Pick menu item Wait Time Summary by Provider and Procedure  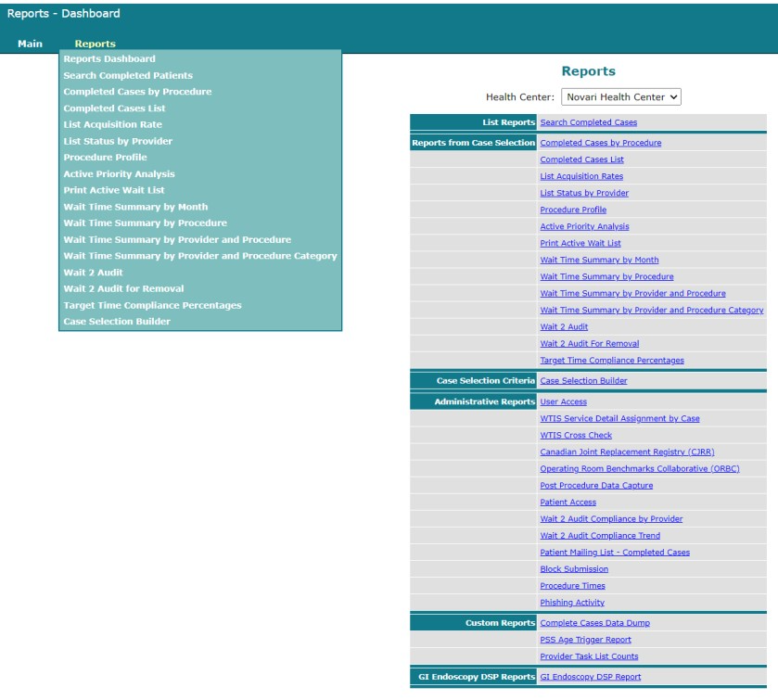click(x=177, y=239)
